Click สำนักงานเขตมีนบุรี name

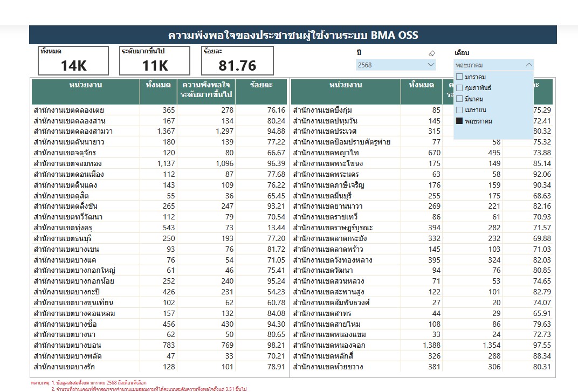coord(322,195)
